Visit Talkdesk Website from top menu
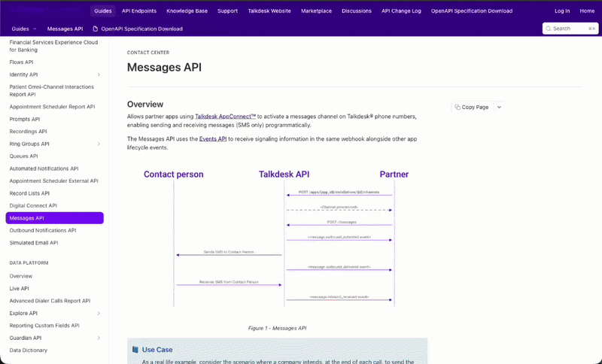 click(269, 11)
